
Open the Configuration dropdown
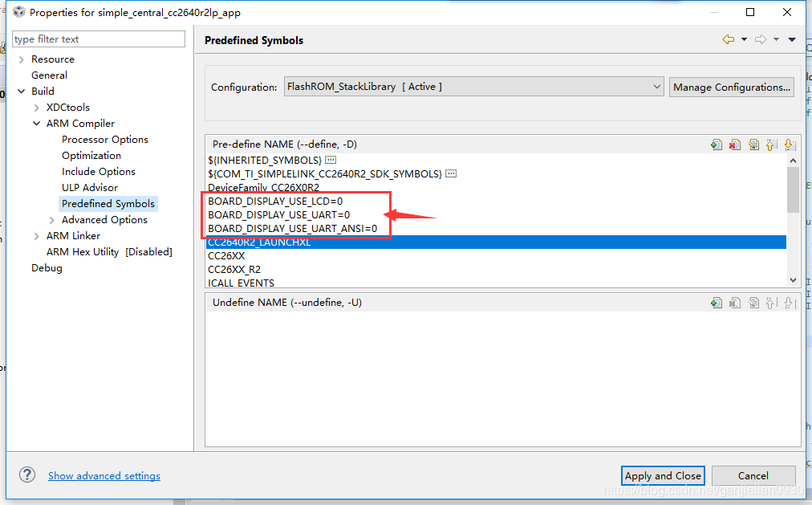click(473, 87)
